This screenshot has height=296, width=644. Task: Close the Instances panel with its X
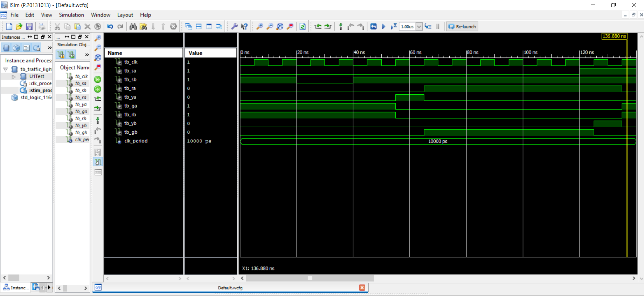tap(49, 37)
